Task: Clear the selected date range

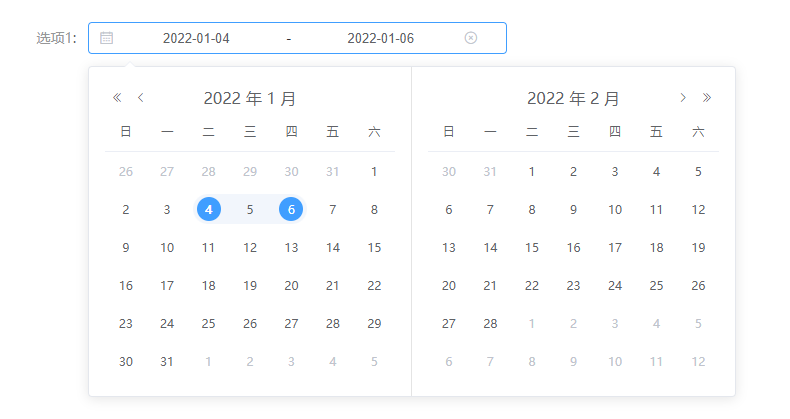Action: click(x=471, y=38)
